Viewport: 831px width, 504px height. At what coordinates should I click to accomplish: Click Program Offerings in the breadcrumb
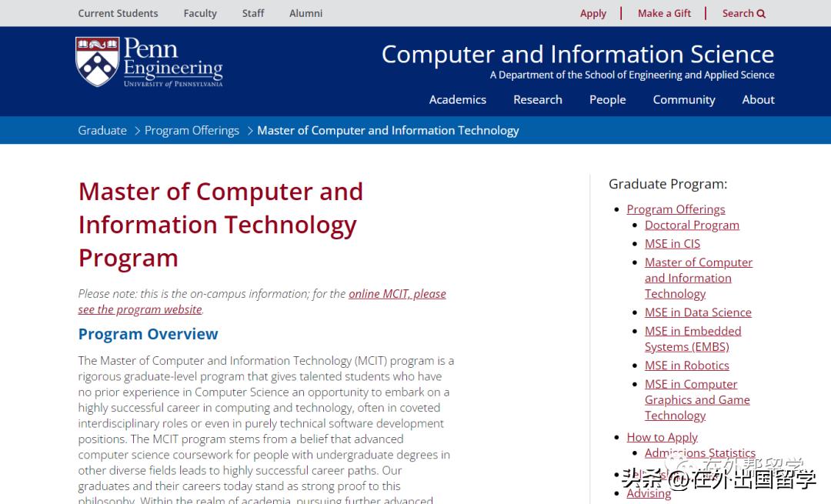(x=192, y=130)
